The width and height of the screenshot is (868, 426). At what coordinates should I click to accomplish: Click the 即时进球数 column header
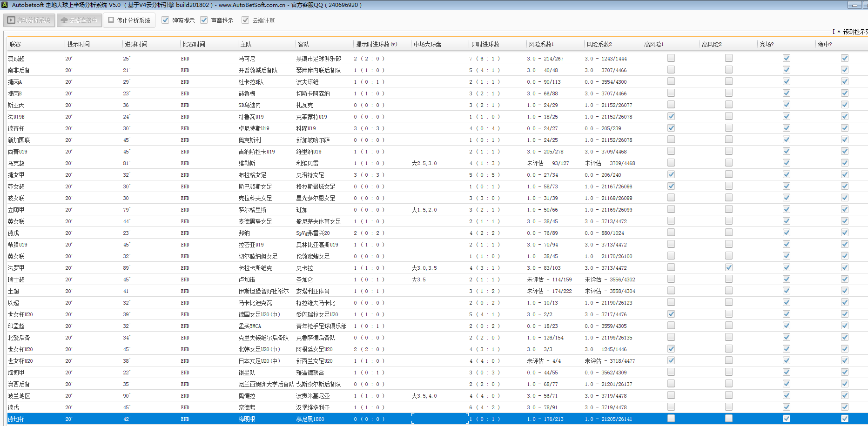pos(485,45)
